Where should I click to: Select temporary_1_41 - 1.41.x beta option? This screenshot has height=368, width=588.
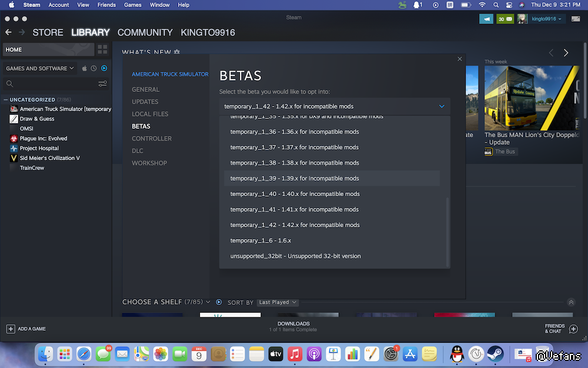tap(332, 210)
